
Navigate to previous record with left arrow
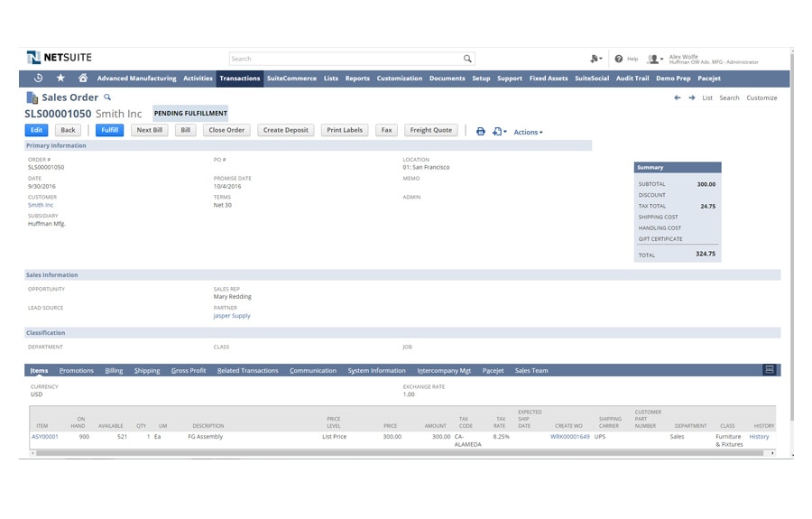click(x=677, y=97)
